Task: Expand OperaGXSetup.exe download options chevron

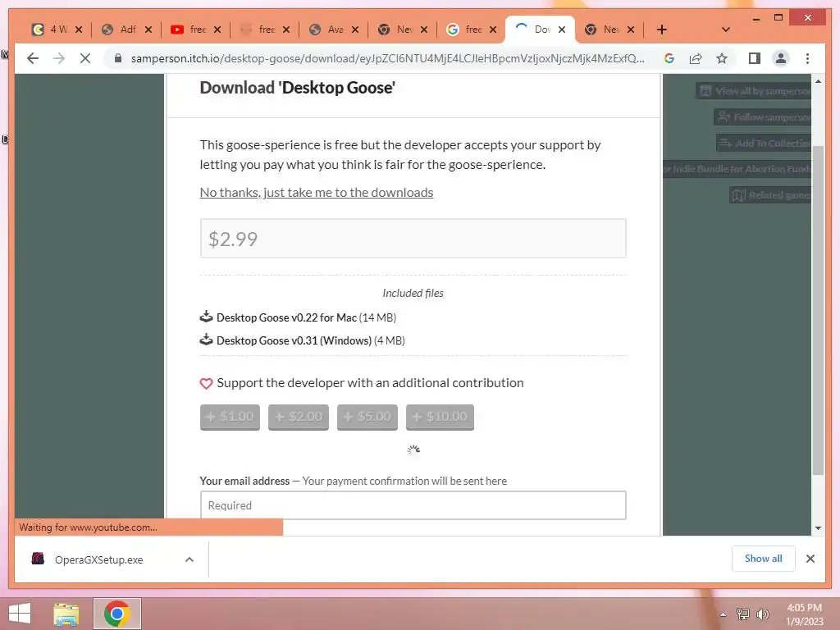Action: pyautogui.click(x=189, y=559)
